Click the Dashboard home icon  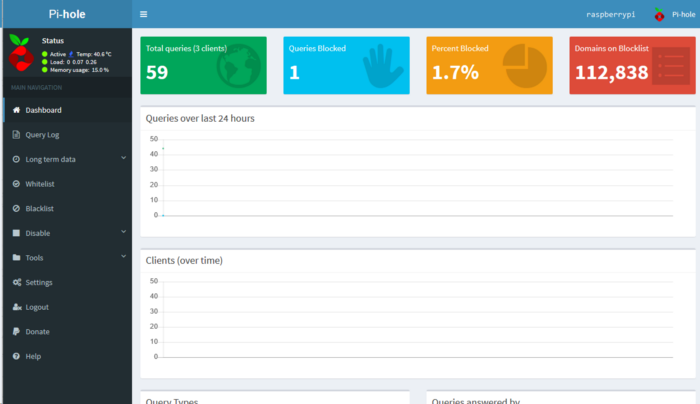(x=17, y=110)
